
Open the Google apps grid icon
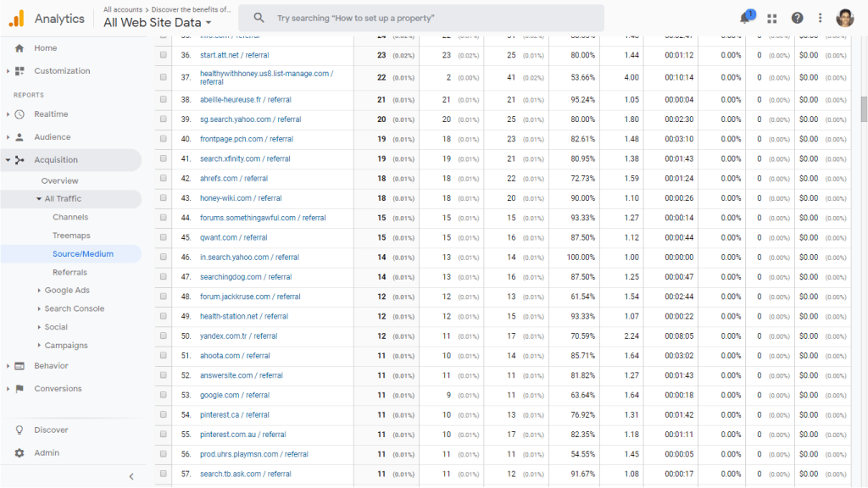(x=771, y=19)
